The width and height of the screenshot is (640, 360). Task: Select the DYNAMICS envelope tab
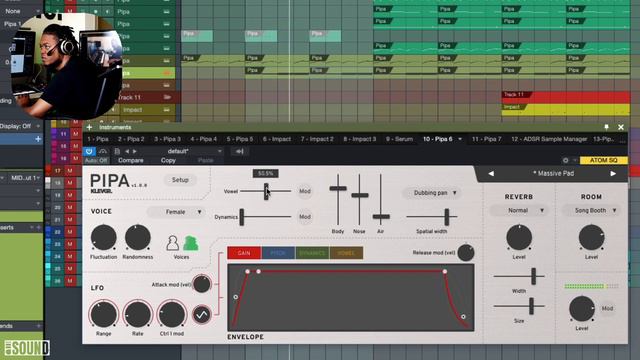pos(312,253)
